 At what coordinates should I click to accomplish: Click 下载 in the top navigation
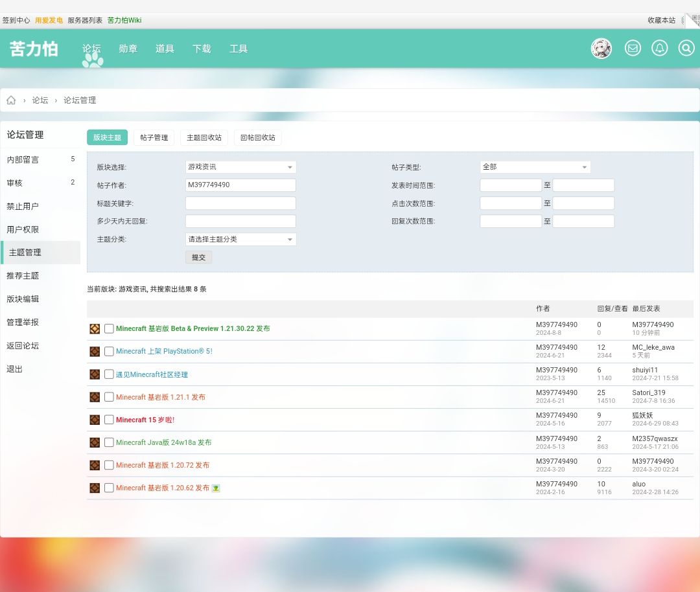coord(202,49)
